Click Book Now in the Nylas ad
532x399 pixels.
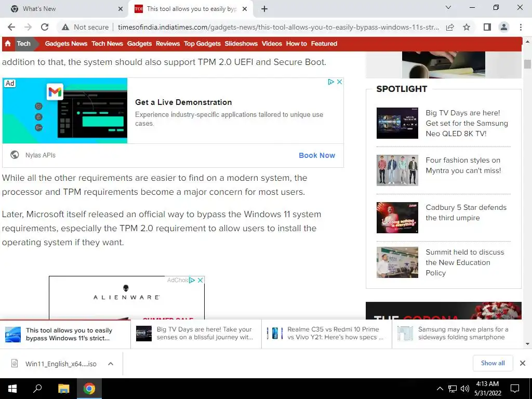point(317,155)
